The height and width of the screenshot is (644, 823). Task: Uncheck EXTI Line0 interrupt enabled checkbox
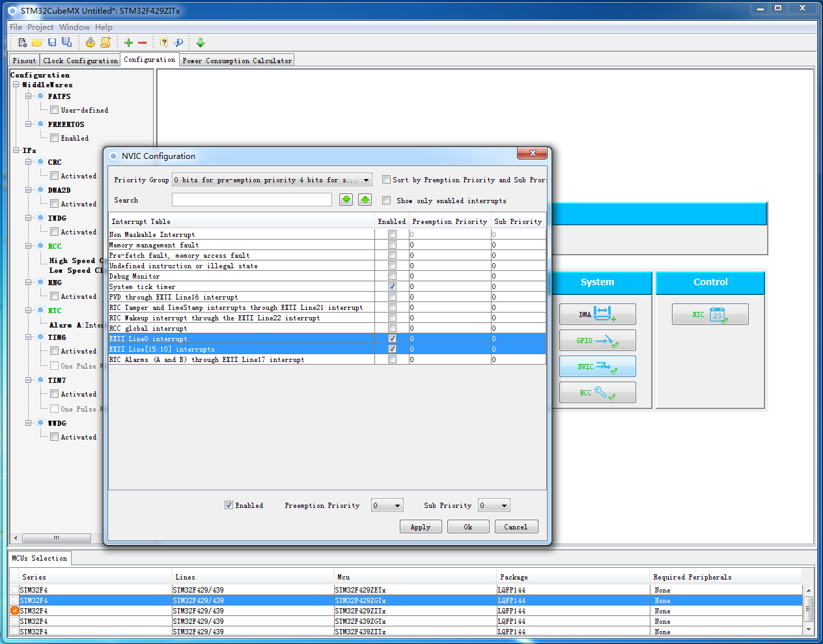pyautogui.click(x=392, y=339)
